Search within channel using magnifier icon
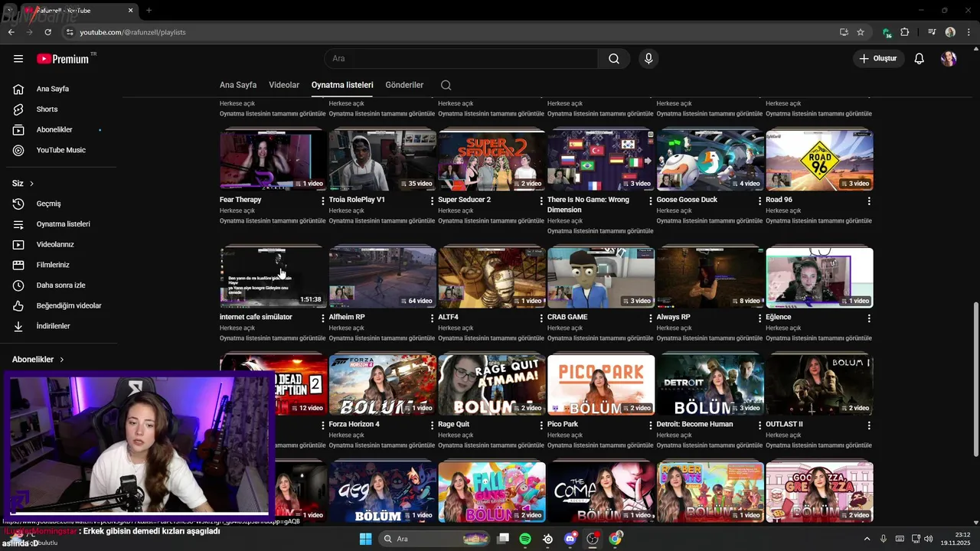Image resolution: width=980 pixels, height=551 pixels. pos(446,85)
